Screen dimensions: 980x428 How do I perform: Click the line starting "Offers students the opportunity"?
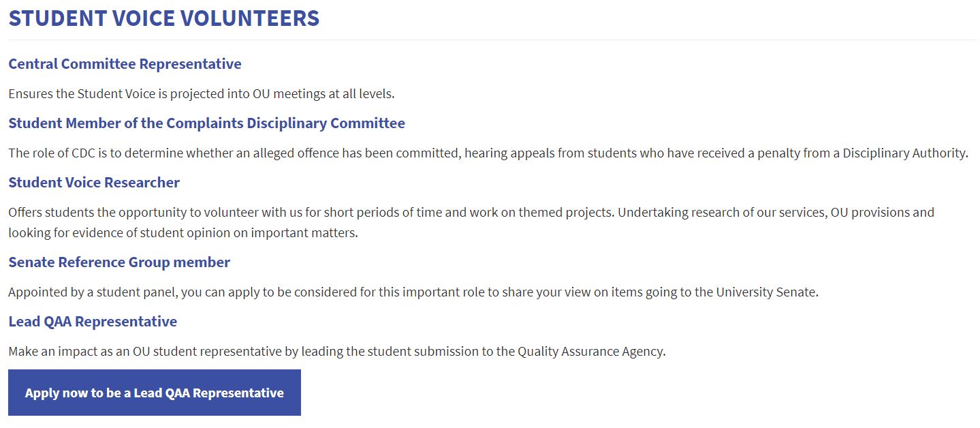[471, 213]
